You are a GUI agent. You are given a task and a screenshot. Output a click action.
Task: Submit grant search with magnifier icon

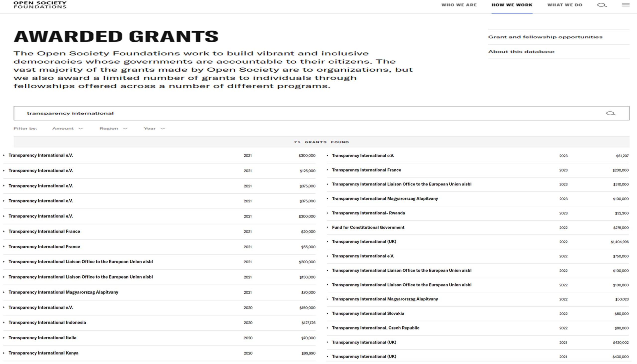click(611, 113)
